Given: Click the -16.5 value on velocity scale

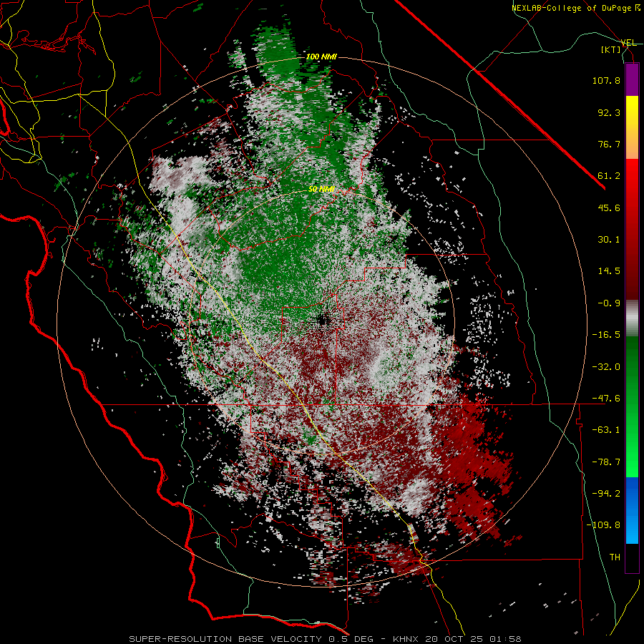Looking at the screenshot, I should 606,335.
